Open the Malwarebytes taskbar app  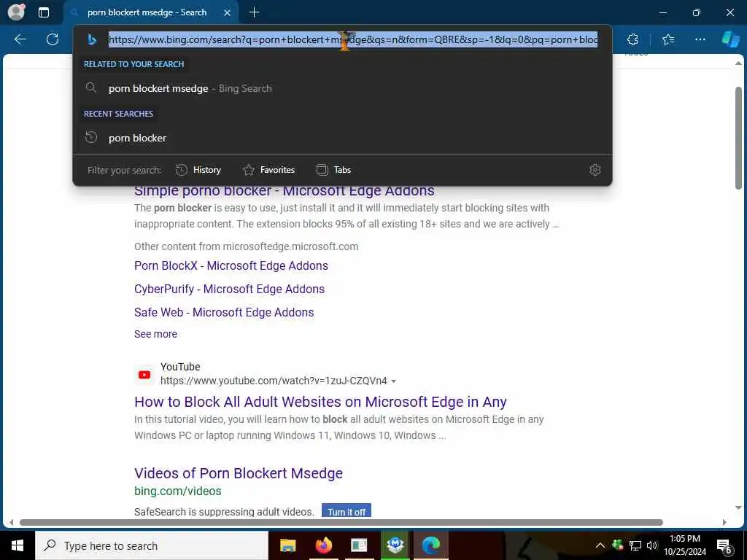pos(395,545)
